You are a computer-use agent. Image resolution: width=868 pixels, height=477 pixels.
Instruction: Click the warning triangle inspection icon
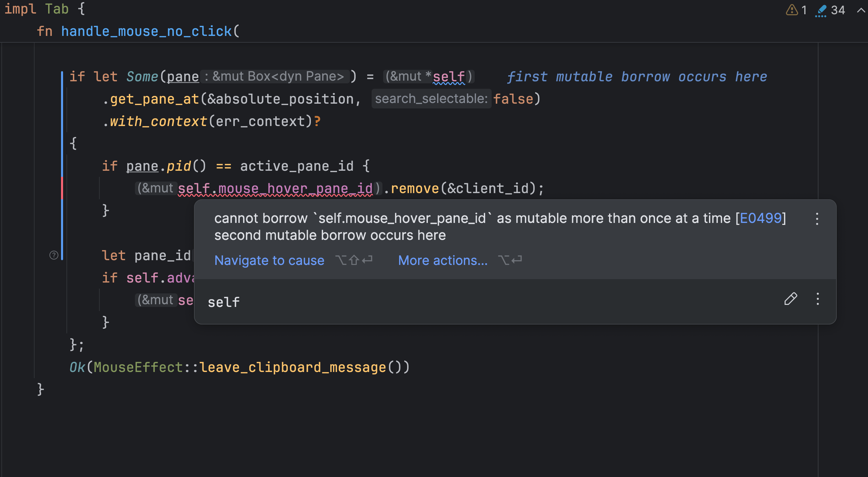(x=792, y=10)
